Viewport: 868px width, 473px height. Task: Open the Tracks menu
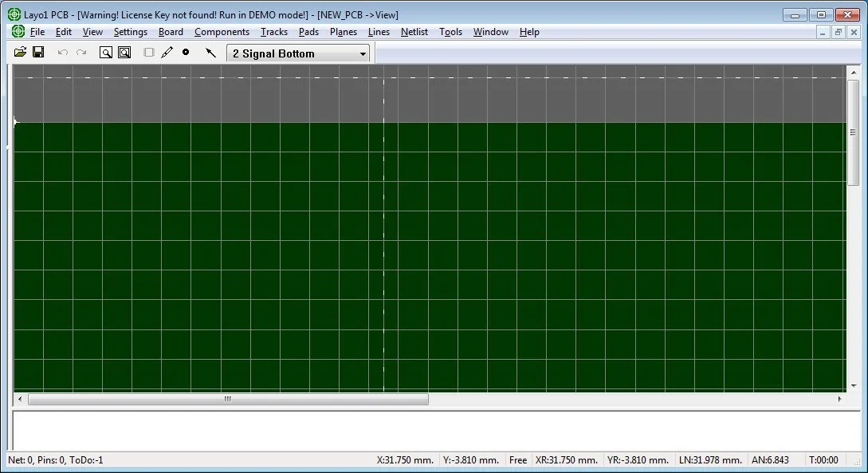pyautogui.click(x=273, y=32)
